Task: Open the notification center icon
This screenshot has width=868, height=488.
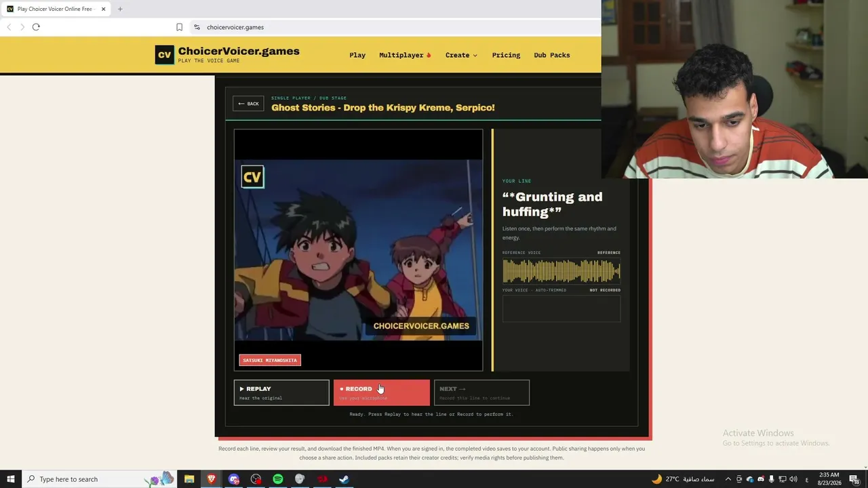Action: 854,479
